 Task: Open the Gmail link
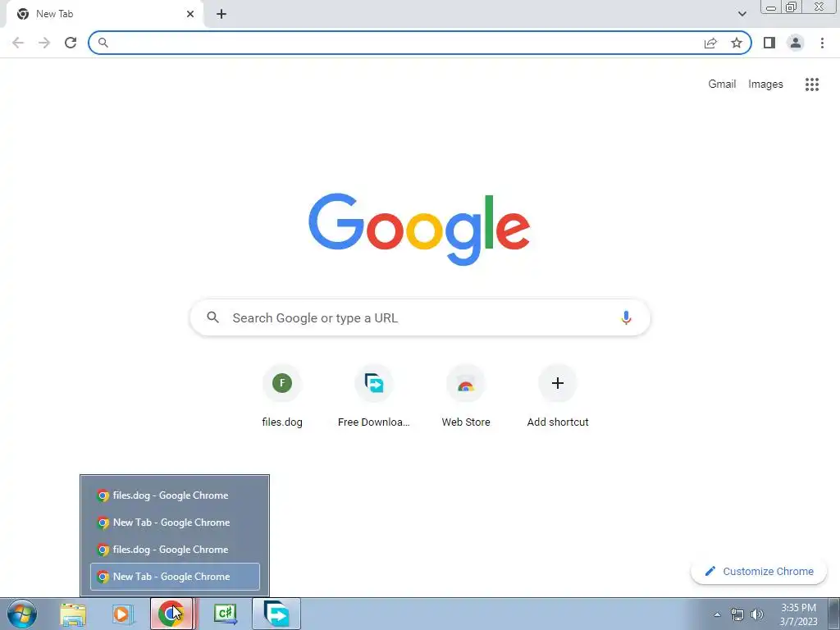pyautogui.click(x=722, y=84)
